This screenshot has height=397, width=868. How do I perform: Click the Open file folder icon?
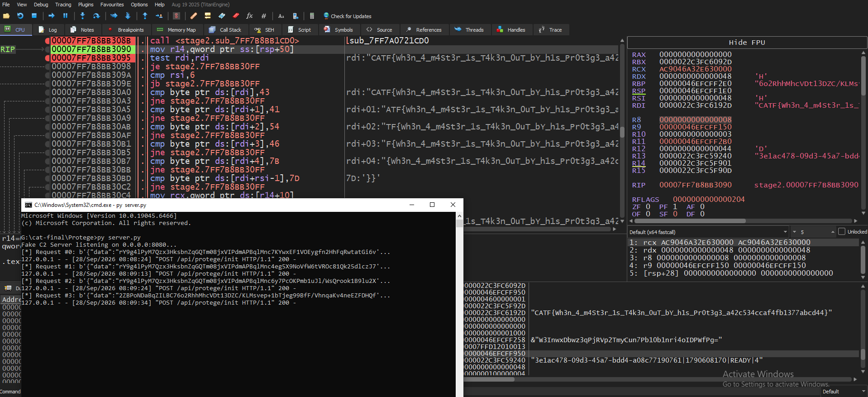click(6, 16)
